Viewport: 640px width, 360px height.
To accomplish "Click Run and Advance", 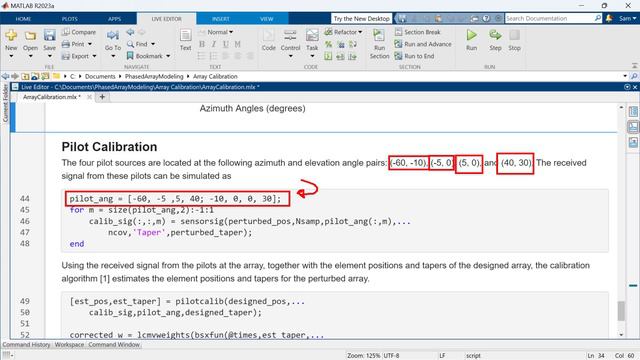I will tap(423, 44).
